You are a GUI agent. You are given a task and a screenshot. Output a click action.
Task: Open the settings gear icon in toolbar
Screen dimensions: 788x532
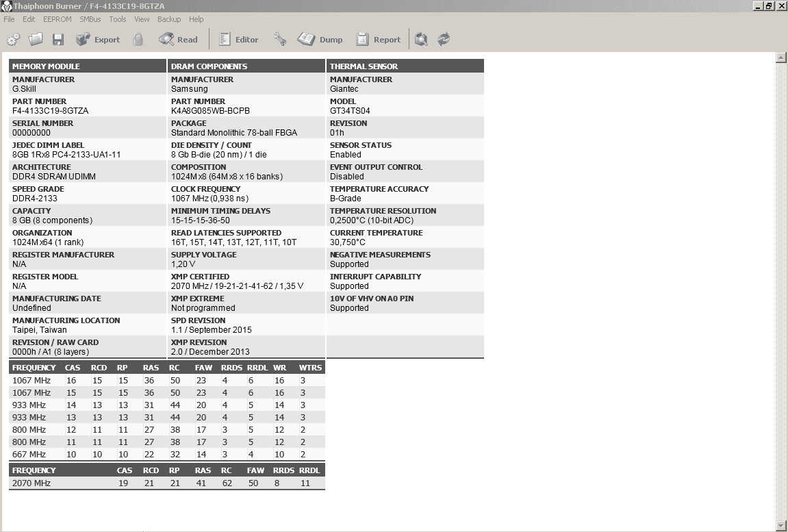pyautogui.click(x=14, y=39)
